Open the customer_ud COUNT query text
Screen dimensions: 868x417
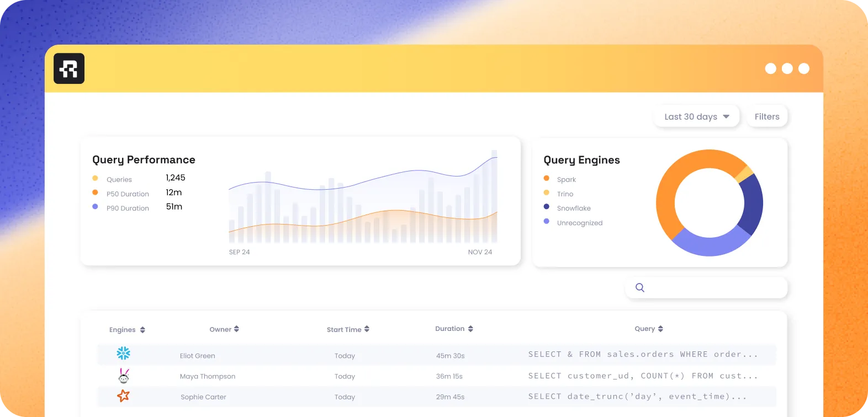[x=643, y=376]
